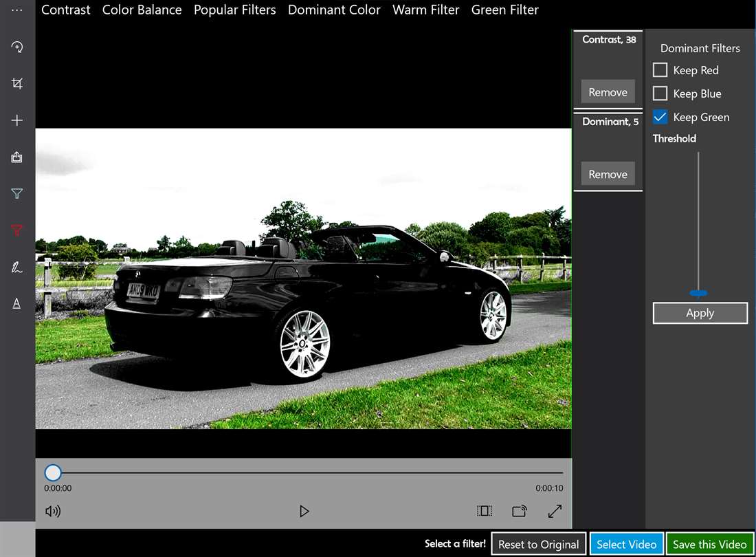
Task: Choose the ink pen drawing icon
Action: [x=17, y=267]
